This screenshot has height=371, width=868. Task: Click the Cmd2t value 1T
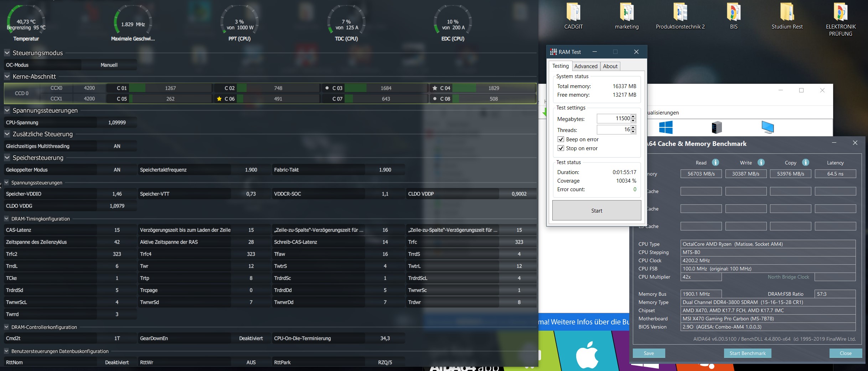pos(117,338)
